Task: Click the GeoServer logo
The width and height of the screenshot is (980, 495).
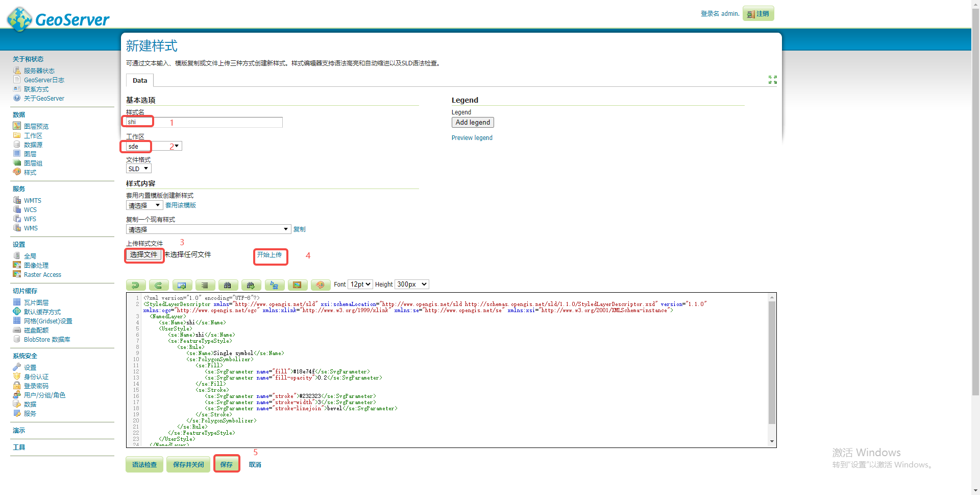Action: pos(58,19)
